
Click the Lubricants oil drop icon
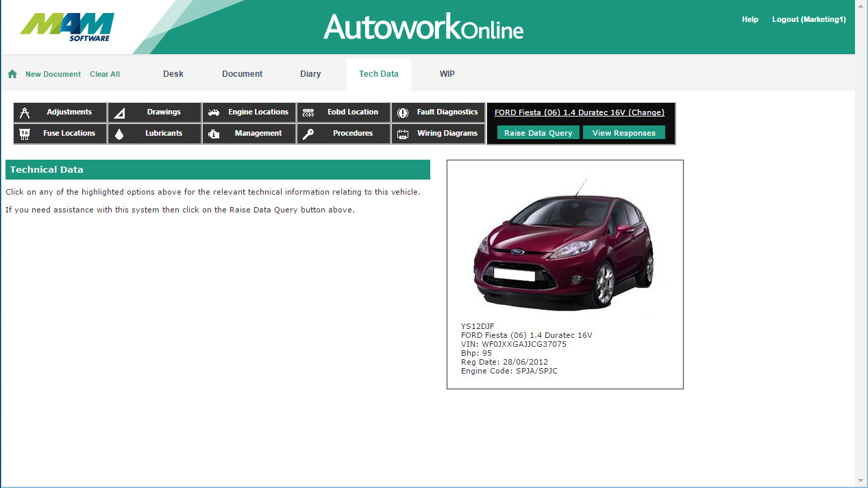[x=119, y=134]
